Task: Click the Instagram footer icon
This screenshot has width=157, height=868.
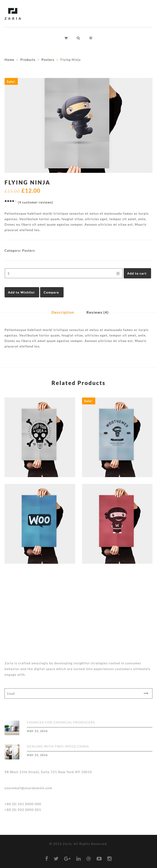Action: [110, 858]
